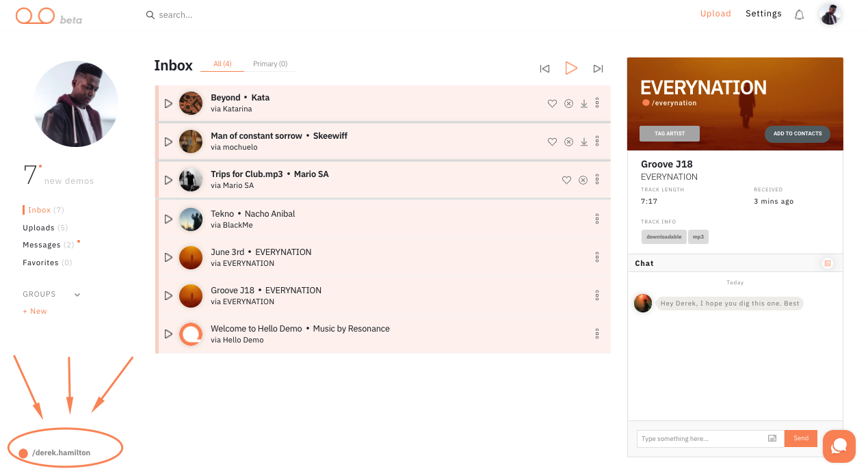Switch to the Primary (0) tab
This screenshot has height=471, width=868.
(x=270, y=64)
